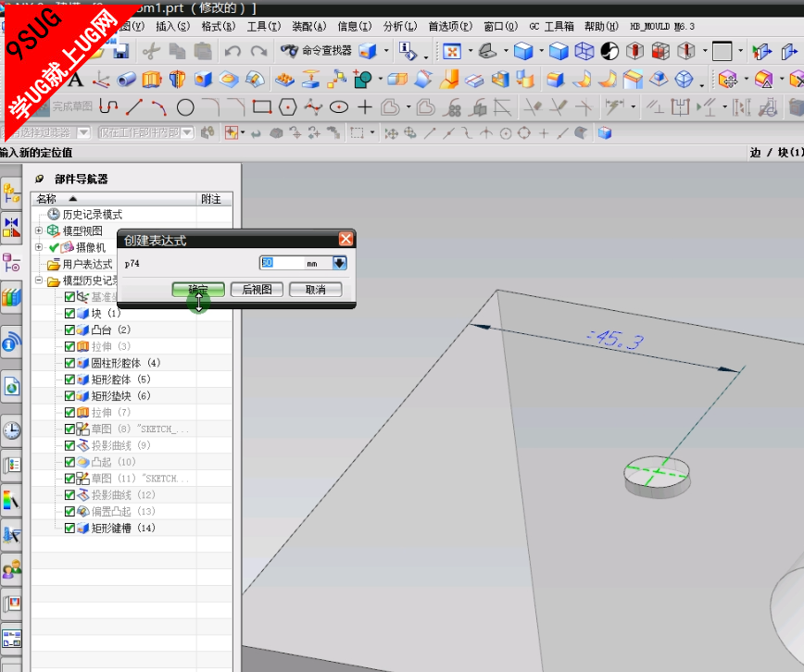Open the Constraint Navigator sidebar tab

pyautogui.click(x=11, y=228)
